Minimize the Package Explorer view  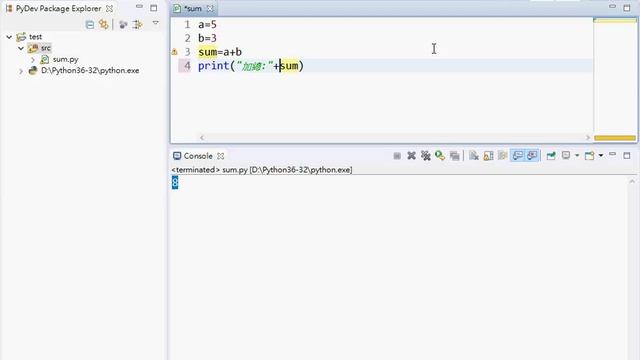(139, 7)
